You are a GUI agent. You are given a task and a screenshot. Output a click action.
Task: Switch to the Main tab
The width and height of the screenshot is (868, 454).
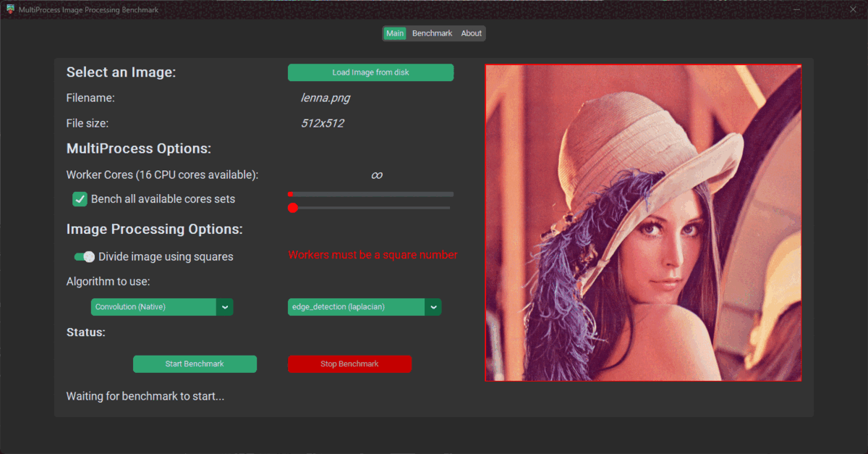coord(395,33)
